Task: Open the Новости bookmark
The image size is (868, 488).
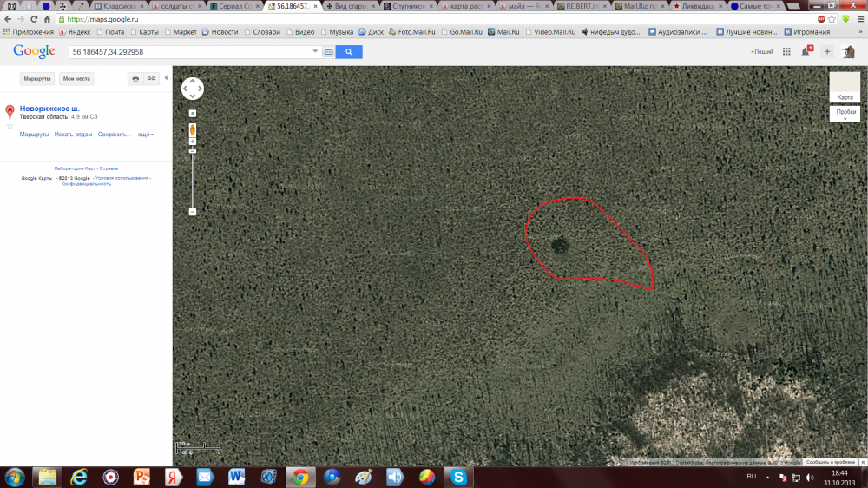Action: click(x=220, y=32)
